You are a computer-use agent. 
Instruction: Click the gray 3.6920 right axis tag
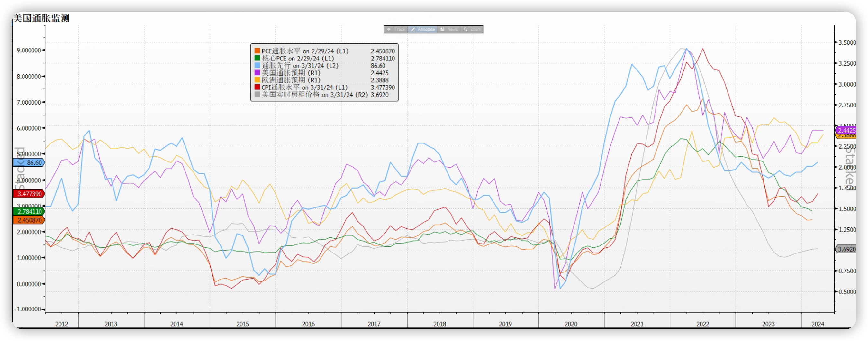pyautogui.click(x=846, y=249)
